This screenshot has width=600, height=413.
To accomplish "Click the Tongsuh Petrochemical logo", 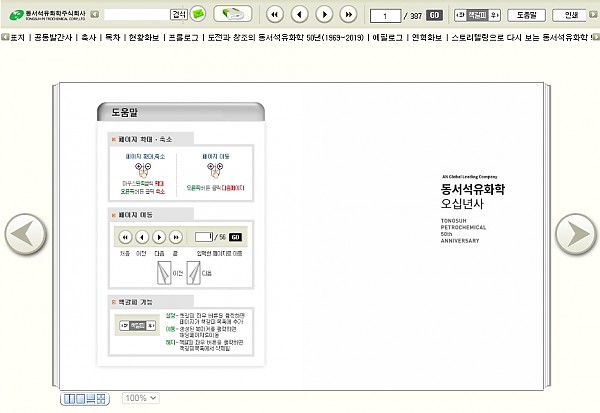I will (x=47, y=15).
